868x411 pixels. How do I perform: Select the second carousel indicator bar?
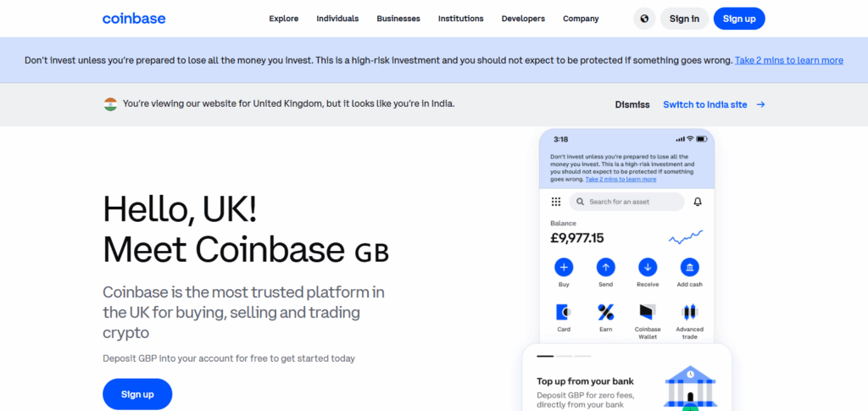[x=564, y=356]
